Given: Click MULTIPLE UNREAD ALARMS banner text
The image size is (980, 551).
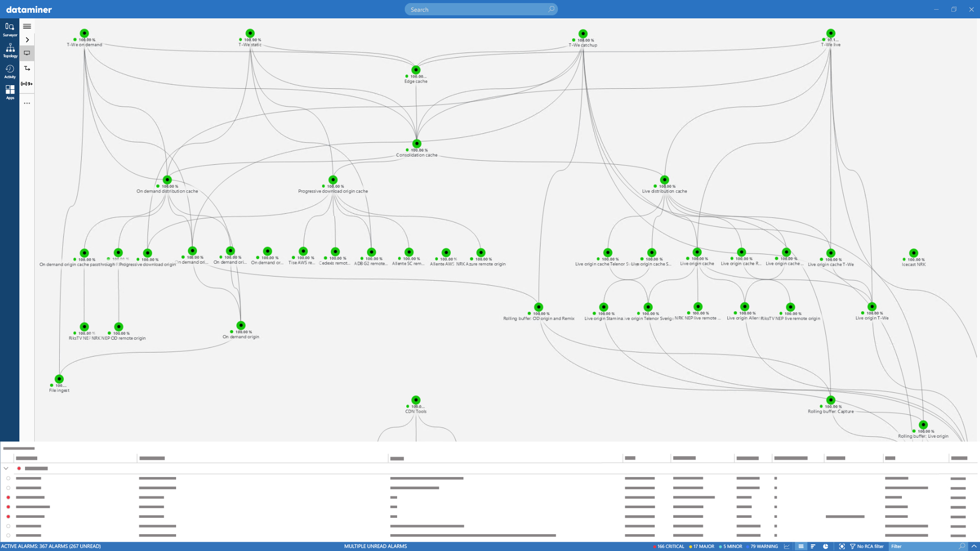Looking at the screenshot, I should tap(376, 546).
